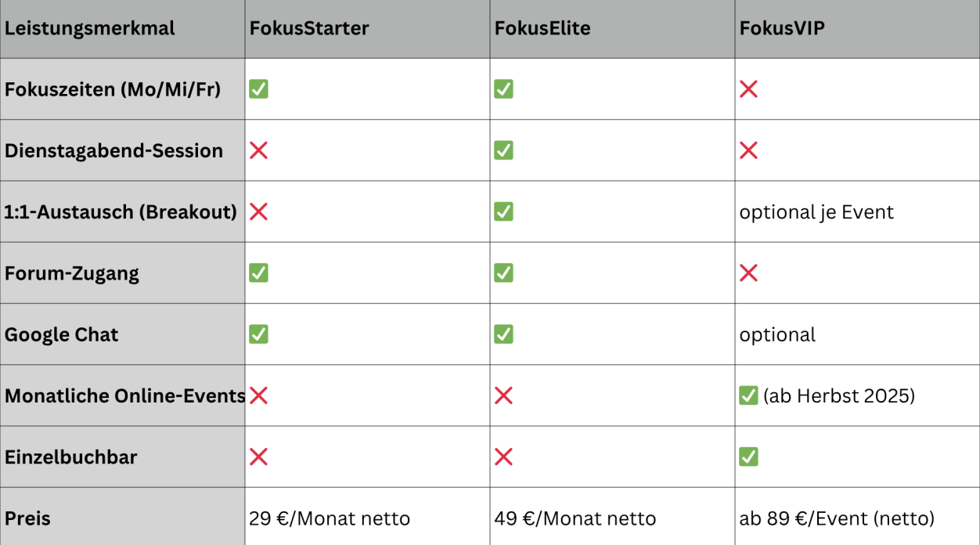
Task: Select the green checkmark for FokusElite Forum-Zugang
Action: point(503,272)
